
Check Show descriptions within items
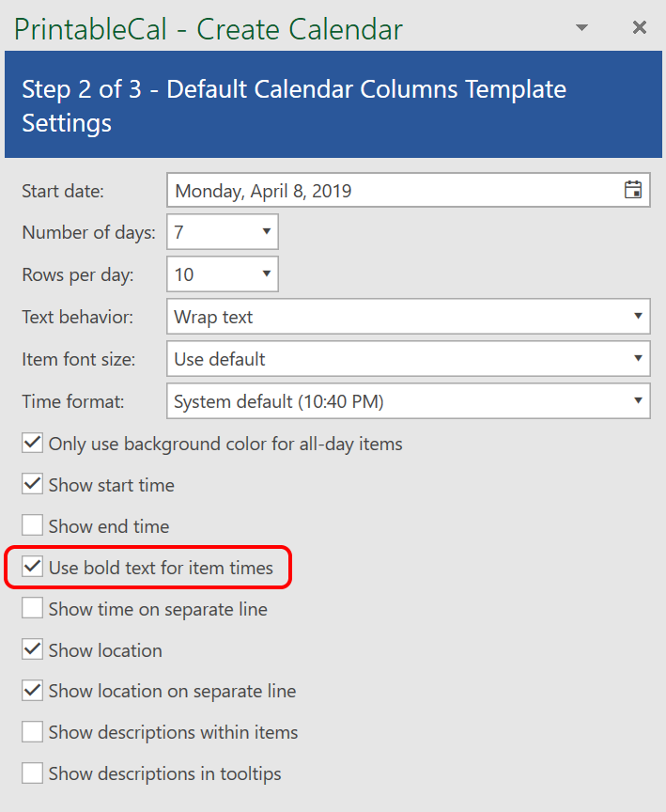[33, 732]
